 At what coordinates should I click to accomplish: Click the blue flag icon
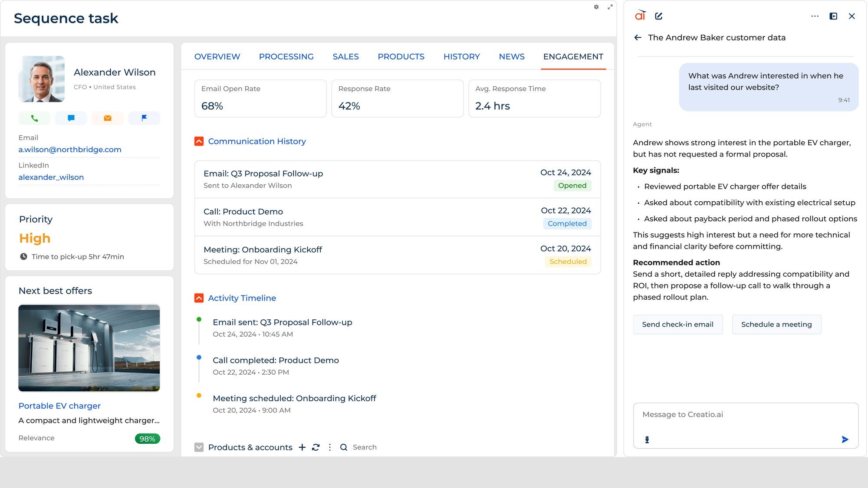coord(145,118)
